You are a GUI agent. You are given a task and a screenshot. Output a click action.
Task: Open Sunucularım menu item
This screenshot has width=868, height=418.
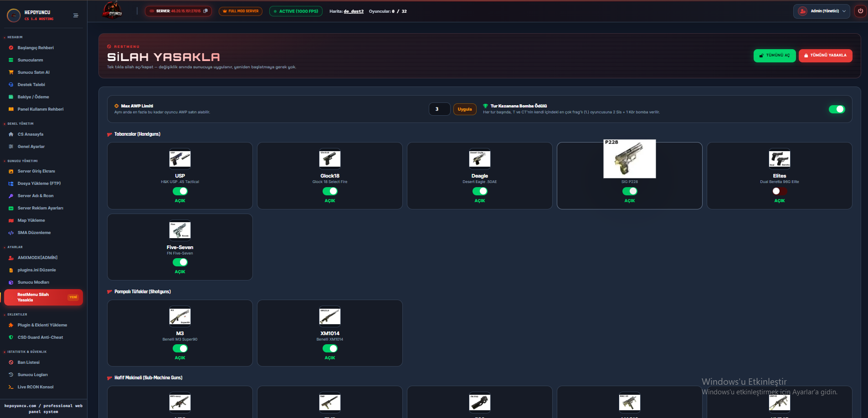pos(30,60)
